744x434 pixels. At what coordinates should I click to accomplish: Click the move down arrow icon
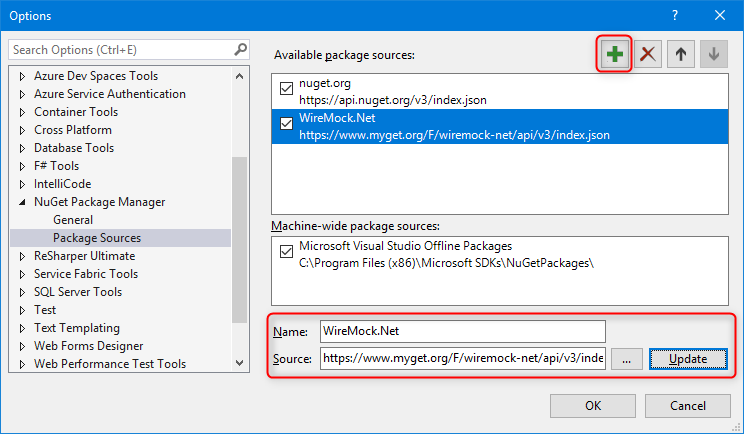pyautogui.click(x=713, y=54)
